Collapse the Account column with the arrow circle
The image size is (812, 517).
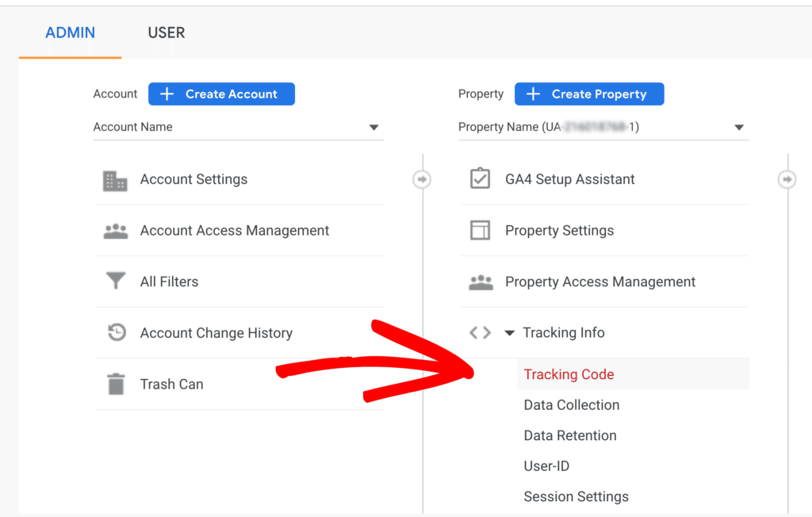coord(422,179)
